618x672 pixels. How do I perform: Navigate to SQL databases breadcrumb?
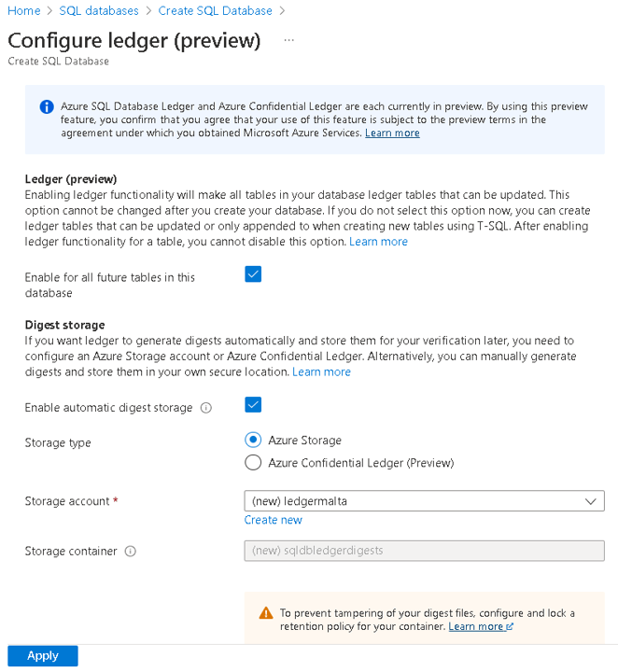coord(98,11)
